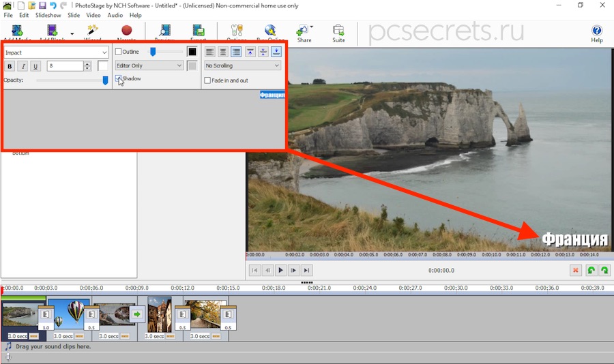Jump to preview start
614x364 pixels.
254,270
